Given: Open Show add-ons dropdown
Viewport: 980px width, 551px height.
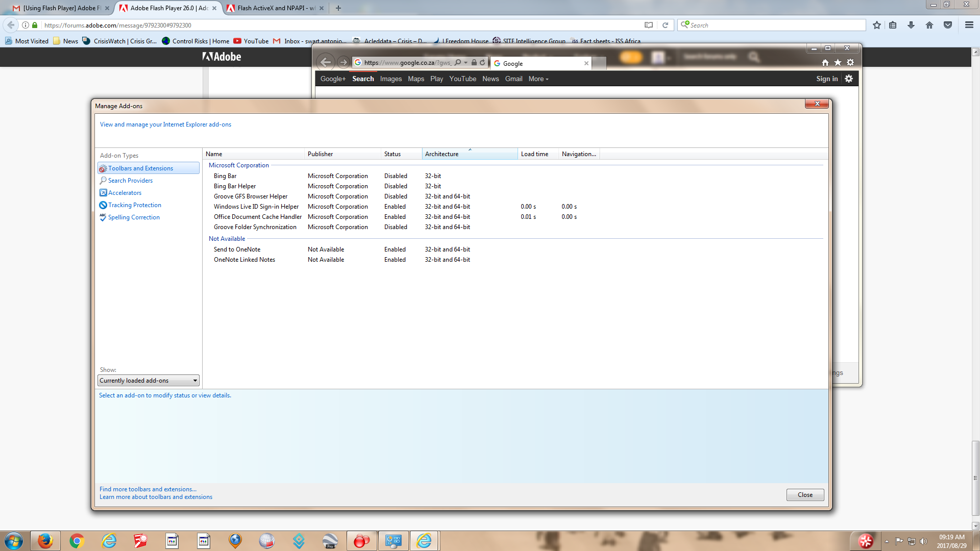Looking at the screenshot, I should click(148, 381).
